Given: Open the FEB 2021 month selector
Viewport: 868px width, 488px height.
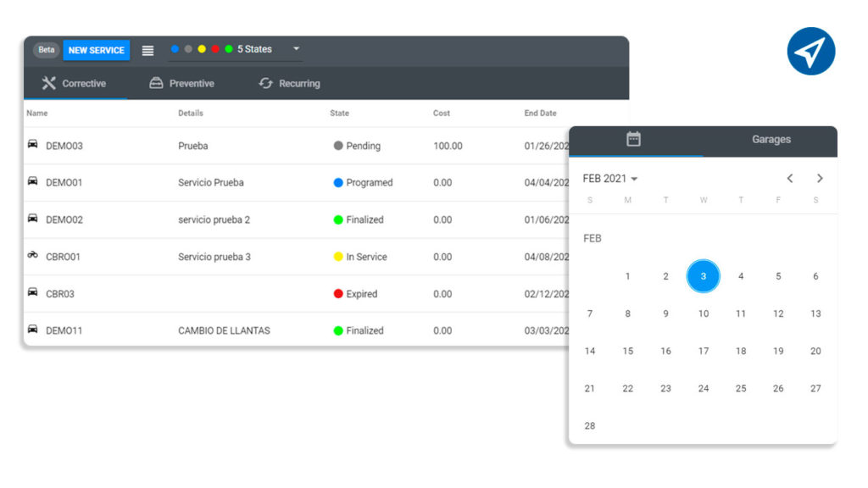Looking at the screenshot, I should [x=610, y=178].
